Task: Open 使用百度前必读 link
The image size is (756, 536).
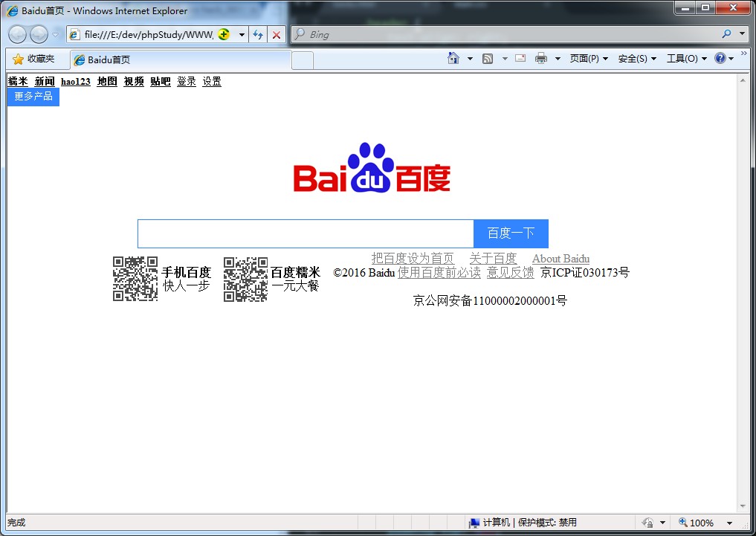Action: click(x=439, y=272)
